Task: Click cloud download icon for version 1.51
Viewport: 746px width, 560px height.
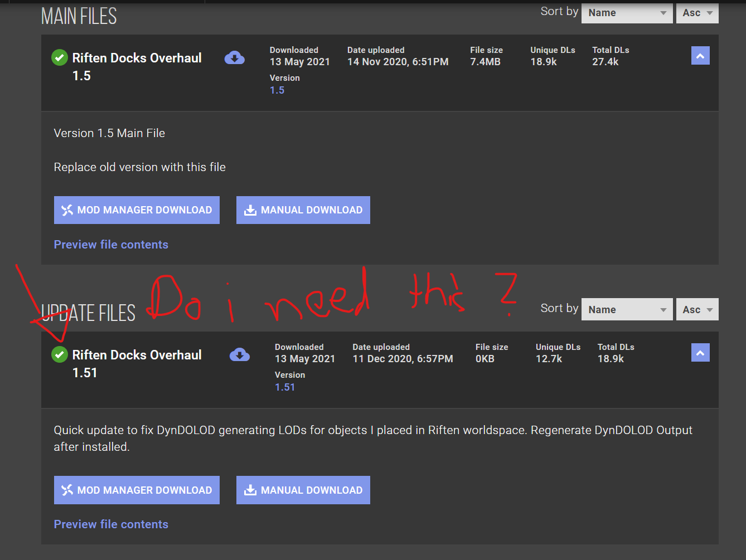Action: pyautogui.click(x=240, y=354)
